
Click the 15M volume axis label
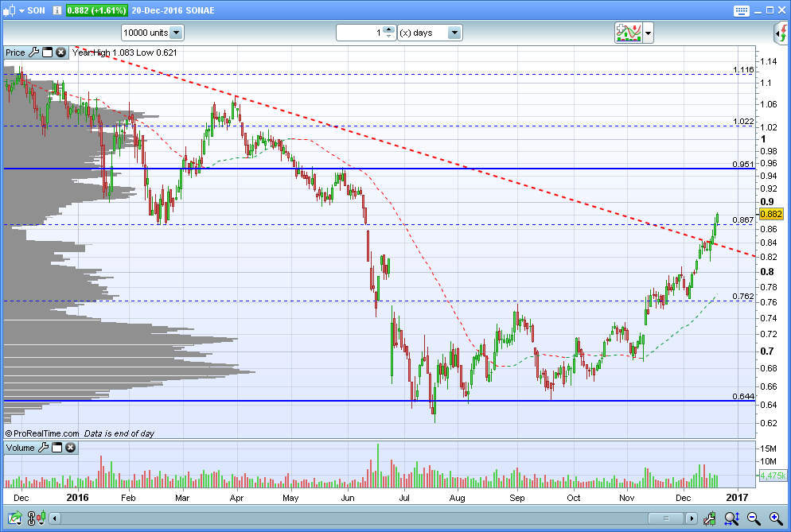pyautogui.click(x=768, y=449)
